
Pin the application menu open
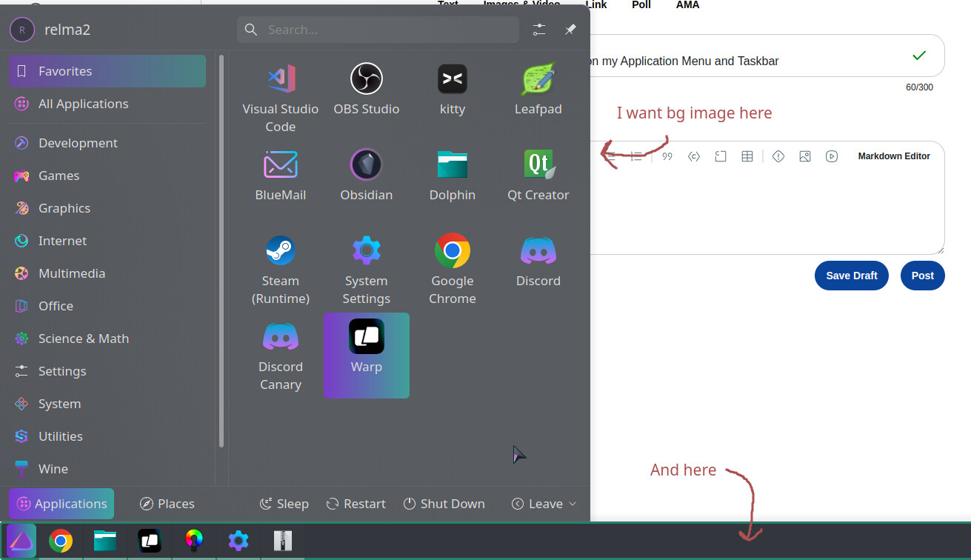coord(570,30)
